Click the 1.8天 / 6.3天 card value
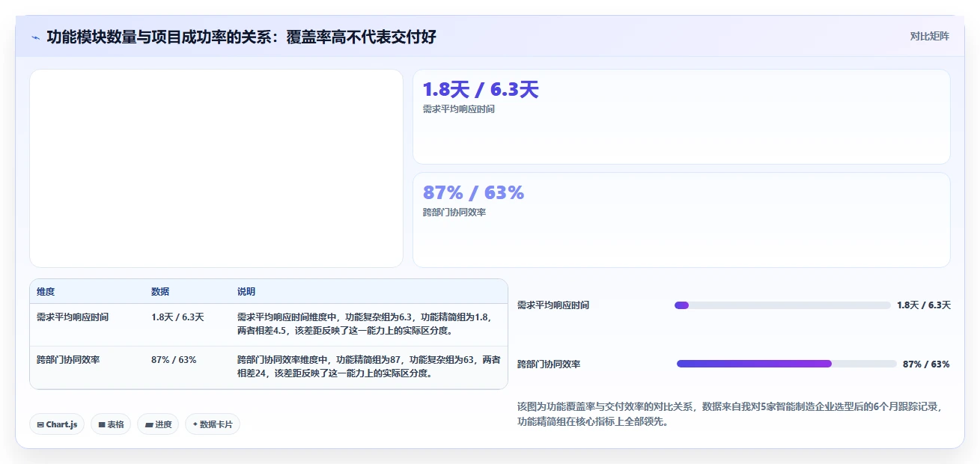This screenshot has width=980, height=464. click(x=481, y=90)
